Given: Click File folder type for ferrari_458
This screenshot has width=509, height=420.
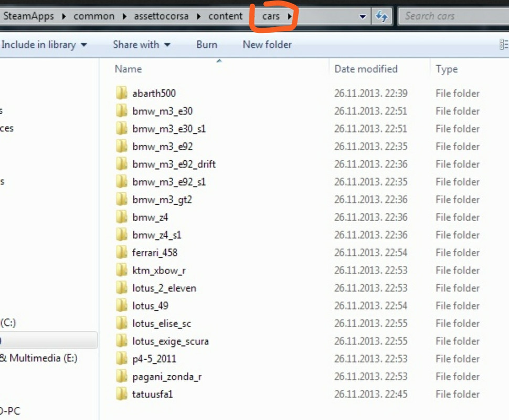Looking at the screenshot, I should [x=458, y=253].
